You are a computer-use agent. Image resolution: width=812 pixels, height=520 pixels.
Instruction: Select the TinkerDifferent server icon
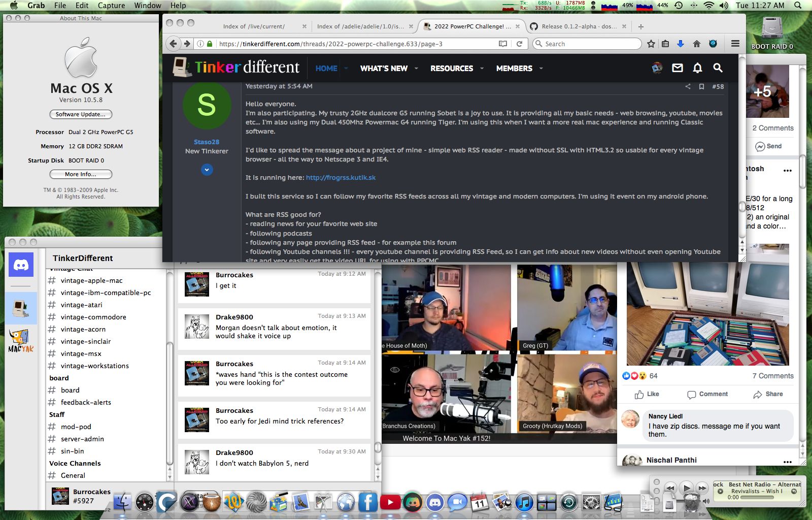21,308
